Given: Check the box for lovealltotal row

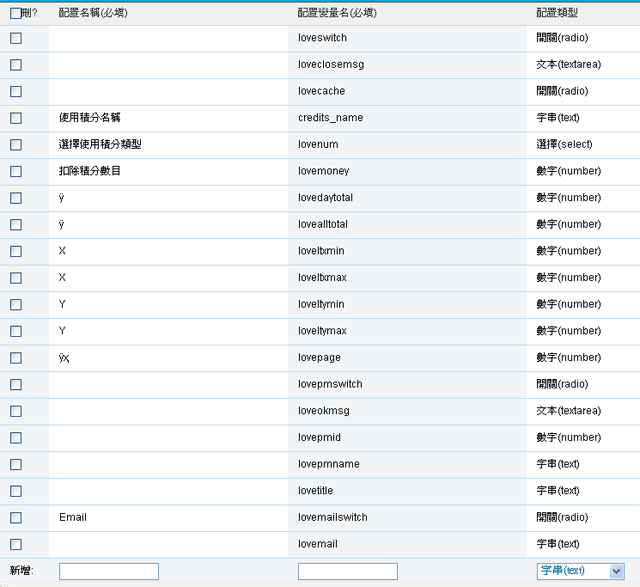Looking at the screenshot, I should [16, 225].
